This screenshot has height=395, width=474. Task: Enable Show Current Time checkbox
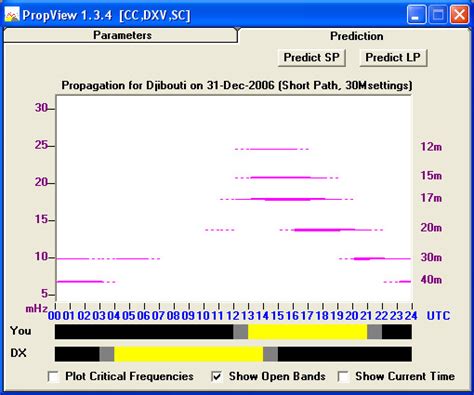coord(343,377)
